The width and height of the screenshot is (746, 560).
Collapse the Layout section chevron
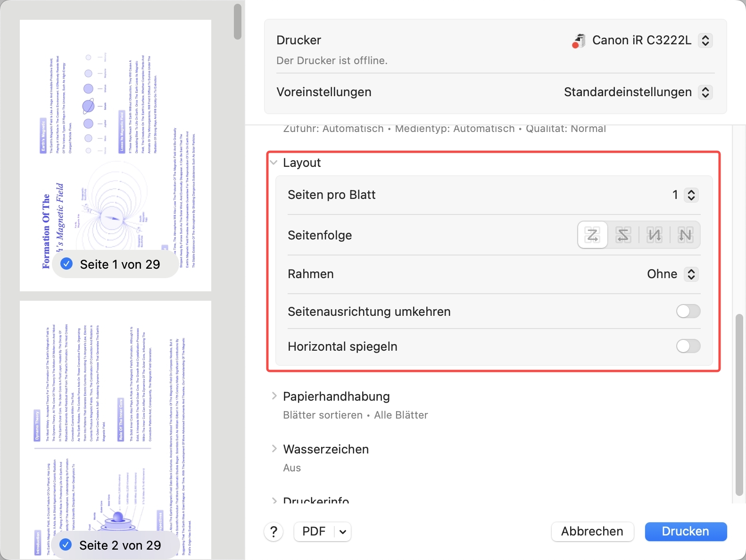[274, 163]
